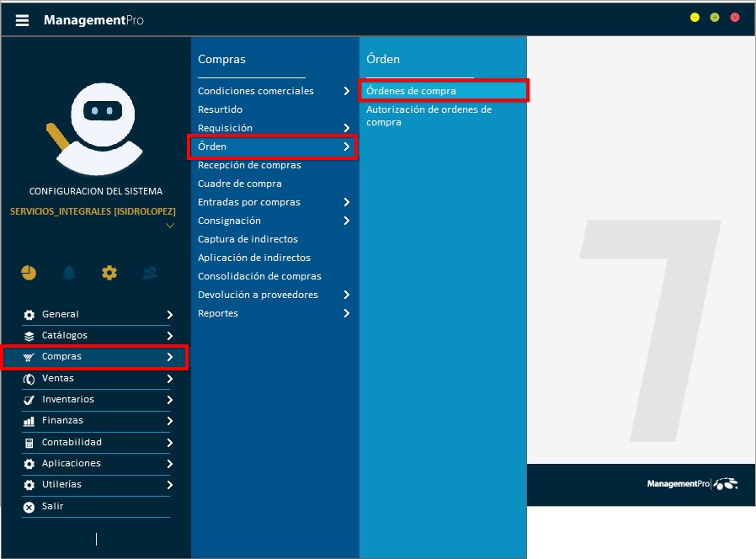
Task: Expand the General menu arrow
Action: (x=170, y=315)
